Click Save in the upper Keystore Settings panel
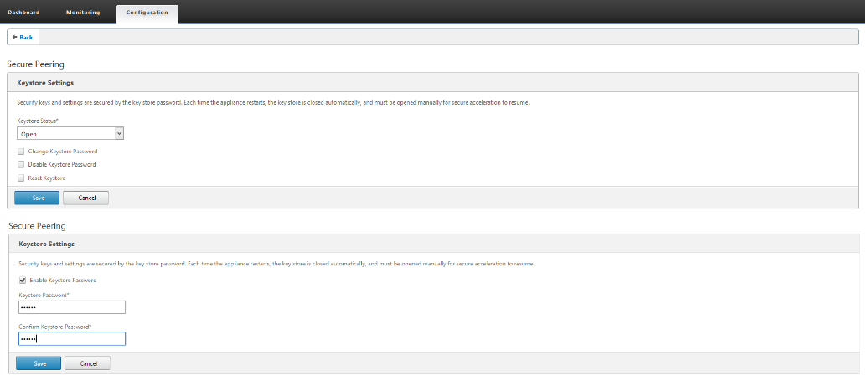 (x=37, y=198)
